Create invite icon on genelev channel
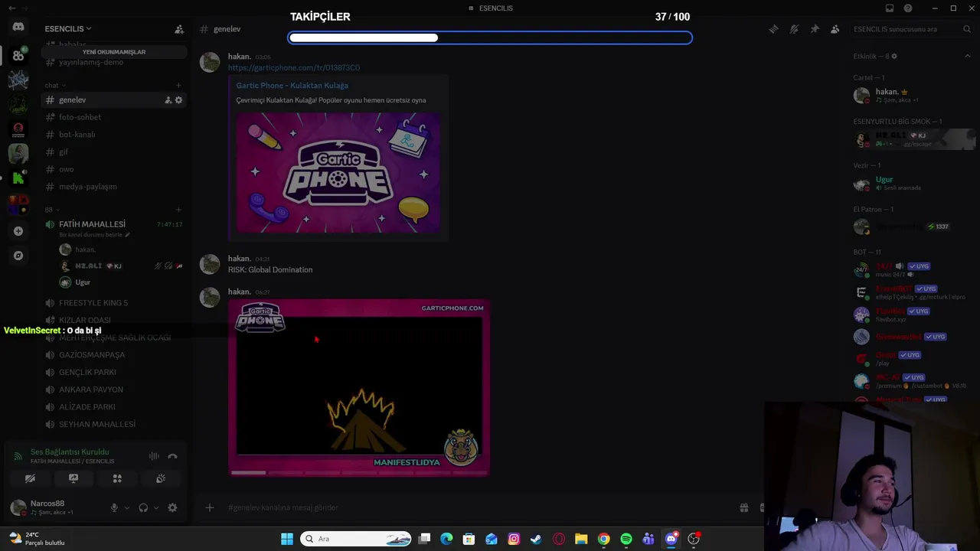Image resolution: width=980 pixels, height=551 pixels. (168, 100)
